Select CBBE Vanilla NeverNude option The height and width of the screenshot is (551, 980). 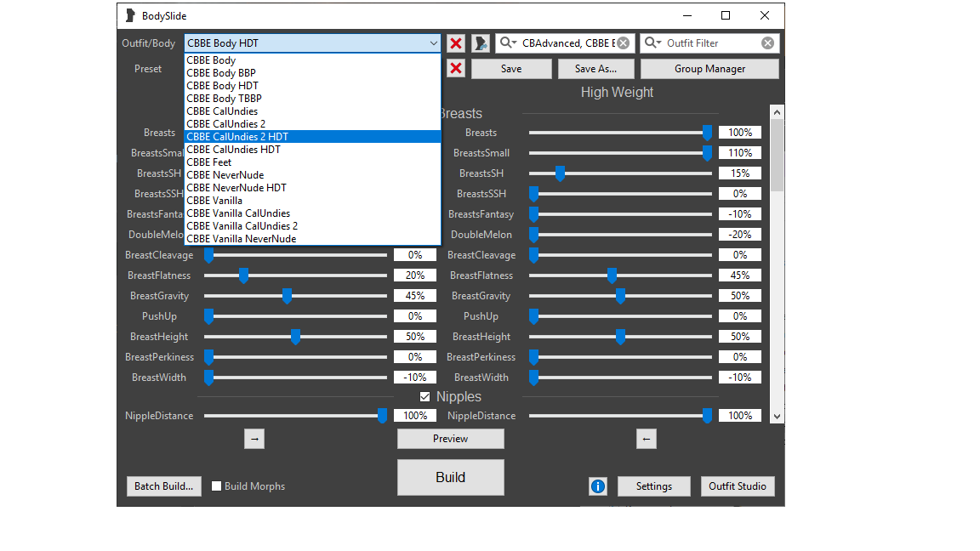tap(312, 239)
